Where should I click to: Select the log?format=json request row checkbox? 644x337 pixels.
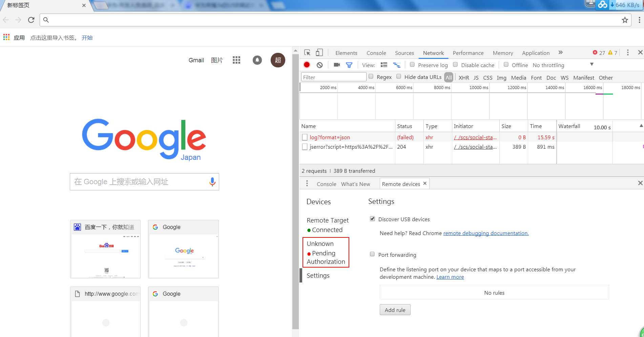[305, 137]
